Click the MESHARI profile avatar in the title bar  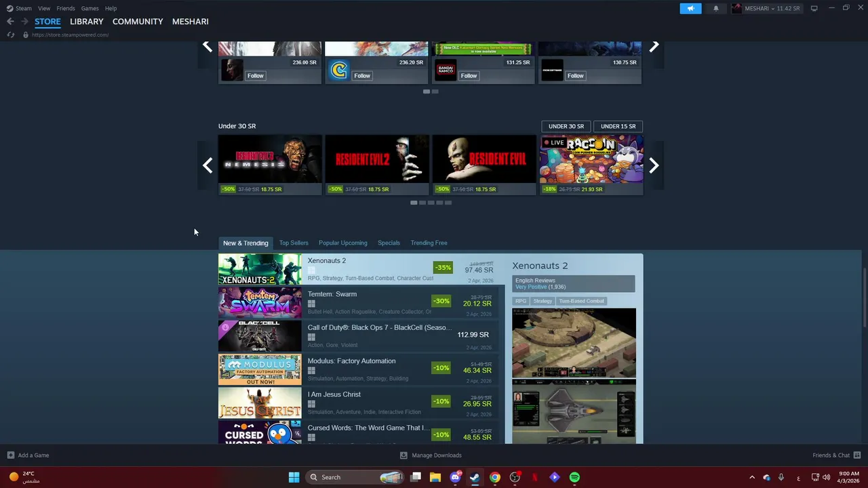tap(737, 8)
